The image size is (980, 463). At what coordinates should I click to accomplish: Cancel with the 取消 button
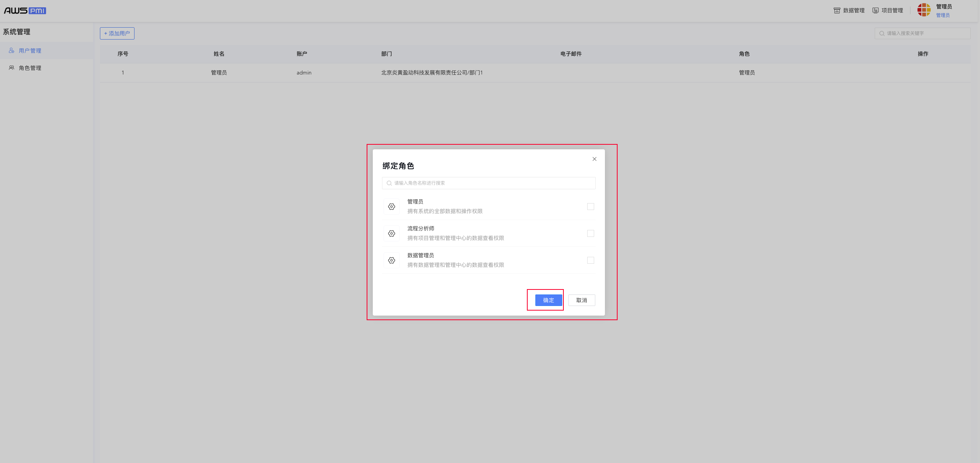(x=581, y=300)
